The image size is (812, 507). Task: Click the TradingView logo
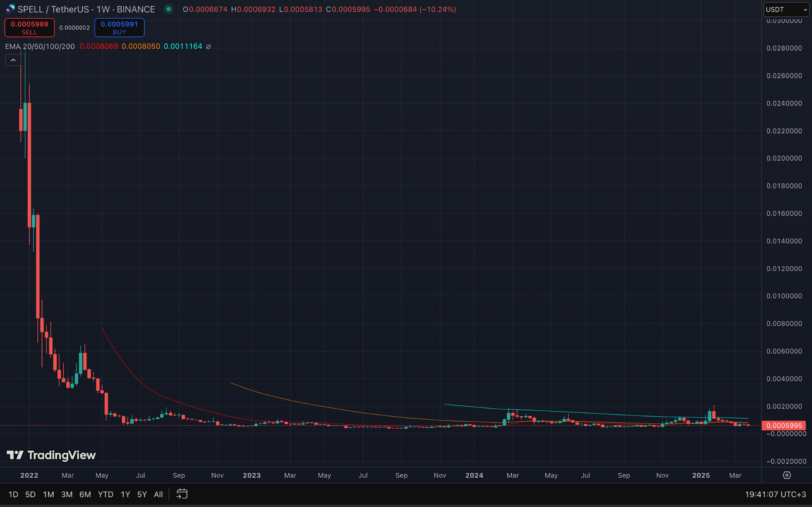tap(51, 455)
